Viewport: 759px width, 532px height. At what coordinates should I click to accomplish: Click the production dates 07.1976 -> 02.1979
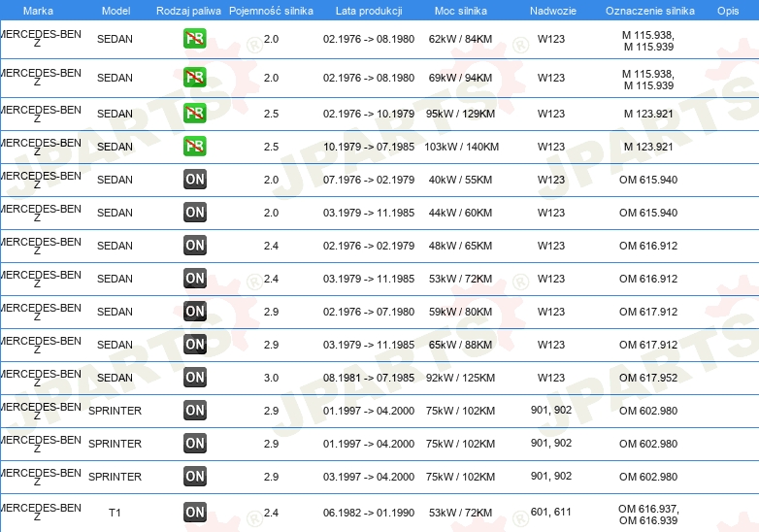[x=369, y=180]
